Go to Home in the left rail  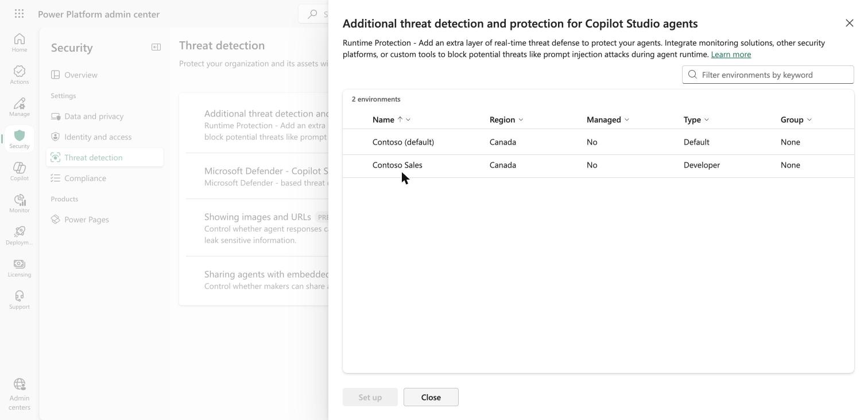tap(19, 42)
